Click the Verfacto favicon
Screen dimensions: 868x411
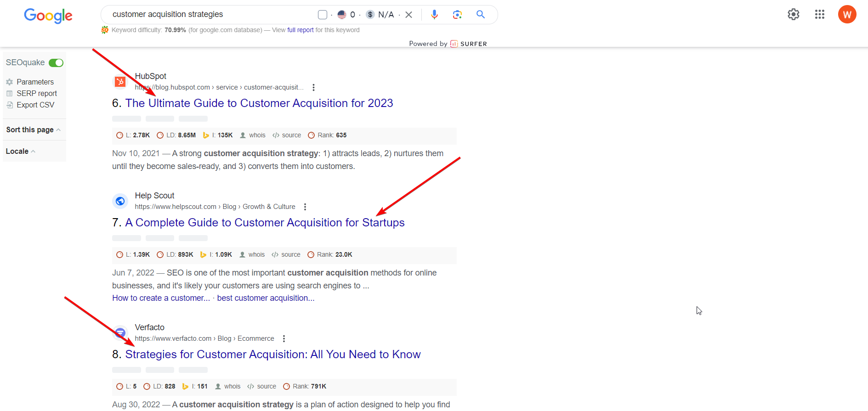(x=120, y=333)
